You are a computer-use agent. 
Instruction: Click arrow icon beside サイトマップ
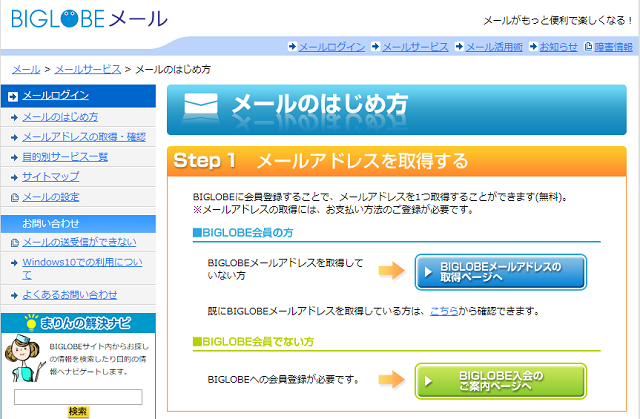click(x=14, y=177)
